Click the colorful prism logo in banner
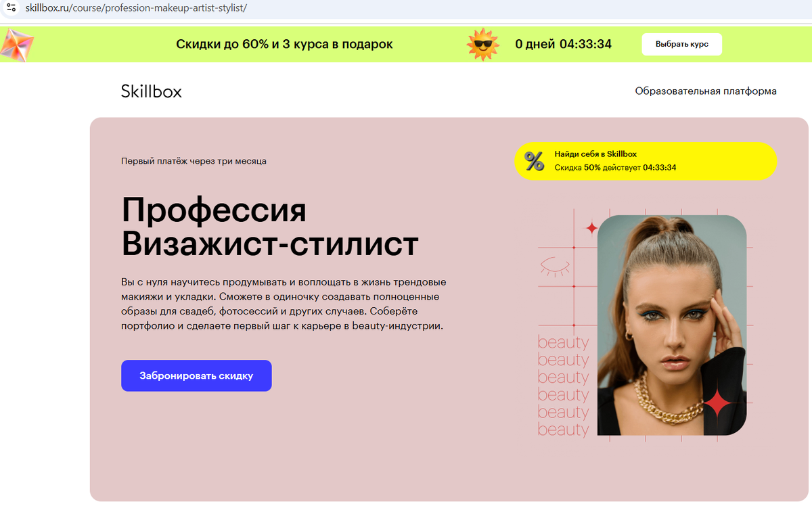 [x=17, y=45]
